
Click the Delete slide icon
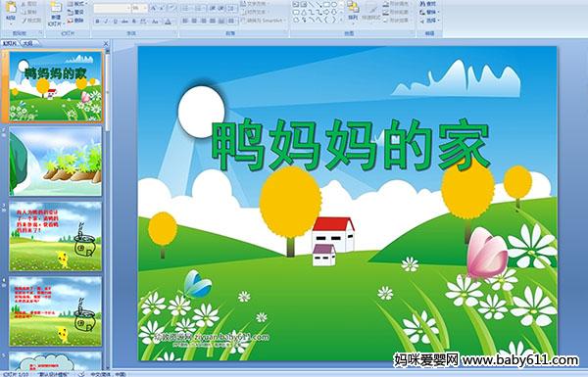click(71, 21)
